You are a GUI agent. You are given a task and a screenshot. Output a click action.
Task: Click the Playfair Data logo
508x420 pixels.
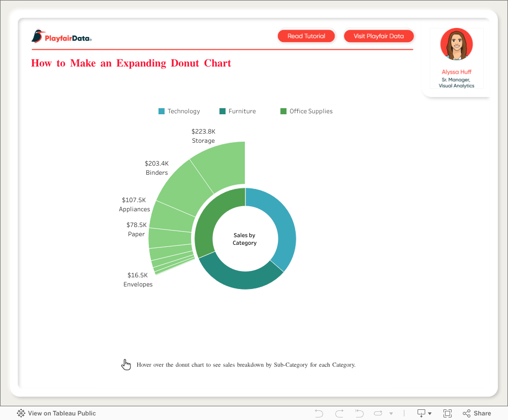click(x=61, y=37)
